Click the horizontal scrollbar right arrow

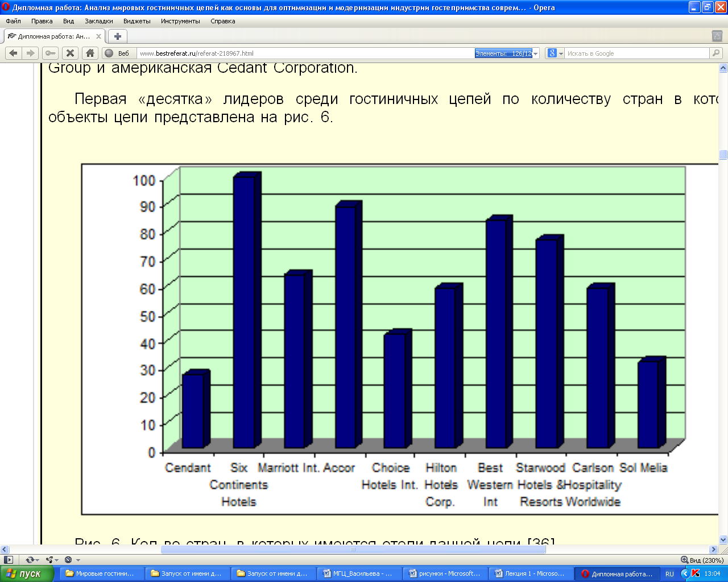(714, 550)
